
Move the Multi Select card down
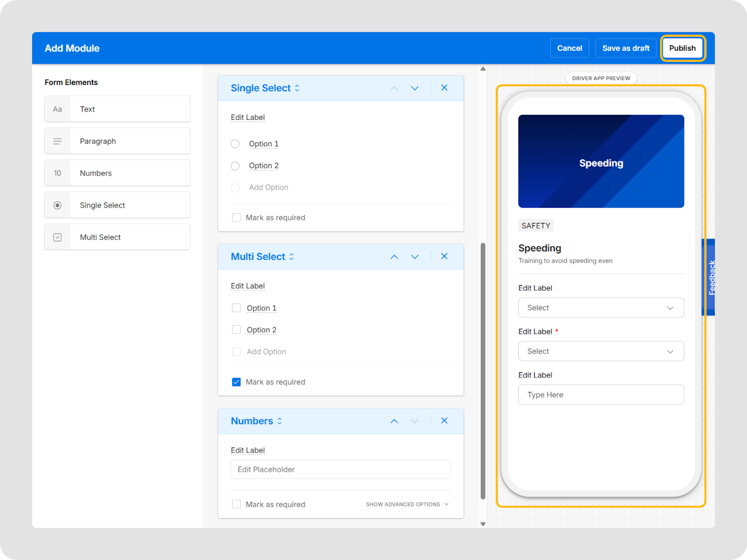coord(415,257)
